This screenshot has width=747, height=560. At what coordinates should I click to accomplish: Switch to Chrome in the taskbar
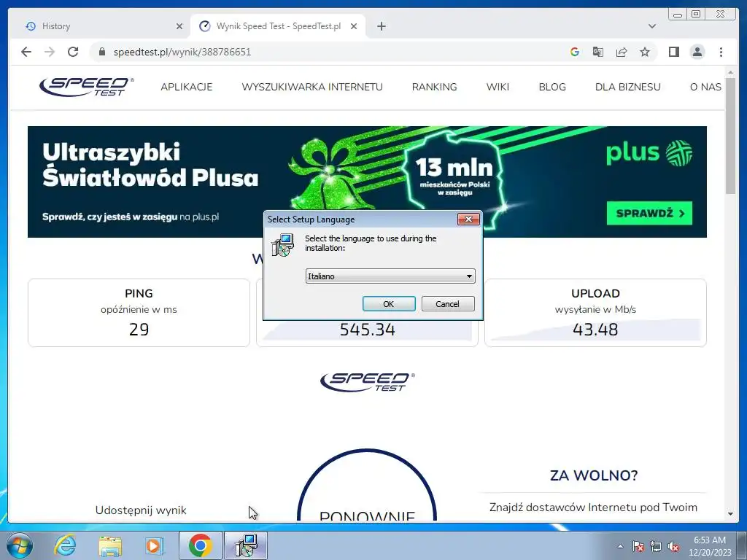200,545
